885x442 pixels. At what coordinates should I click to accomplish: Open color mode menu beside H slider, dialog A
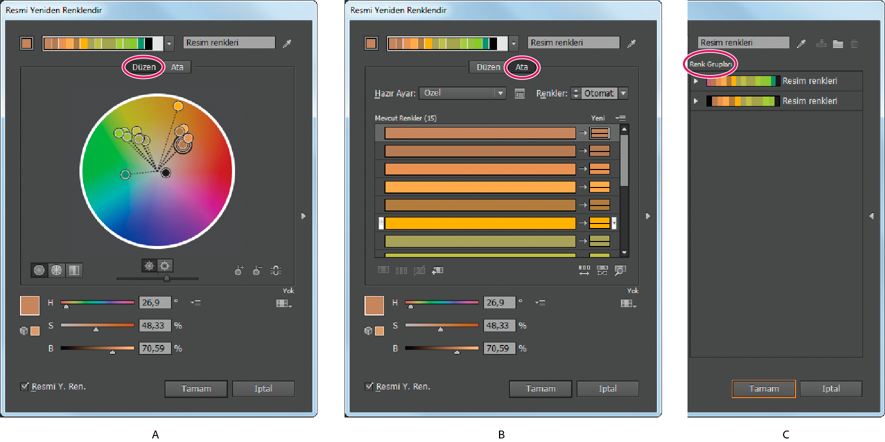pyautogui.click(x=196, y=303)
